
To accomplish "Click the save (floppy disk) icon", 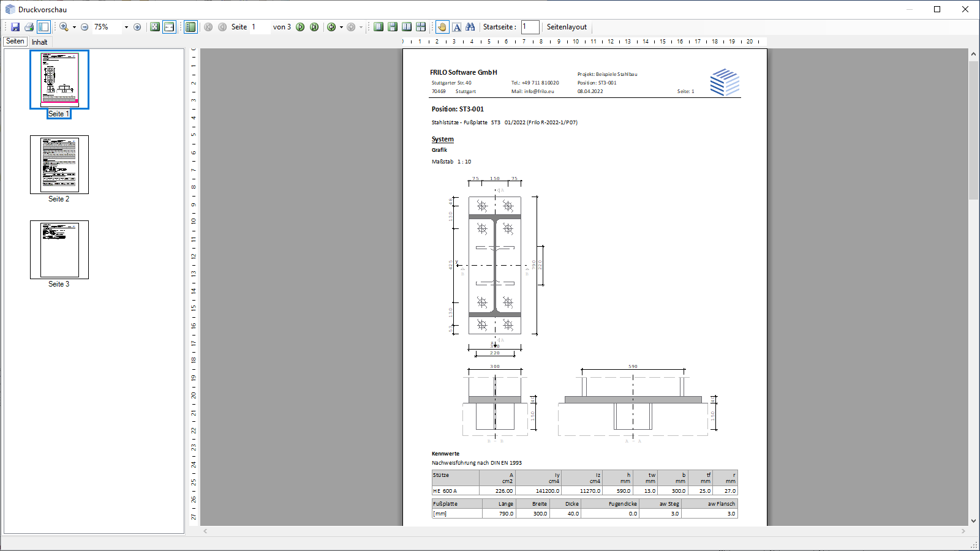I will pos(15,27).
